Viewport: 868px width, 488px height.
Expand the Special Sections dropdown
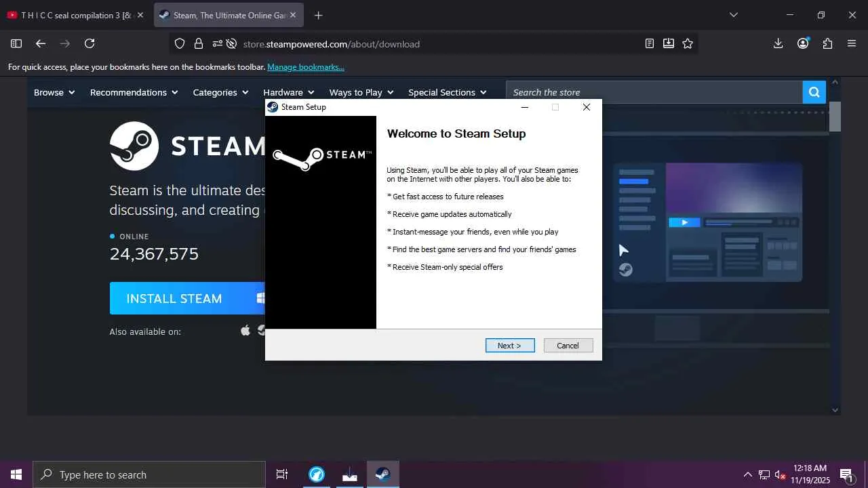point(447,92)
